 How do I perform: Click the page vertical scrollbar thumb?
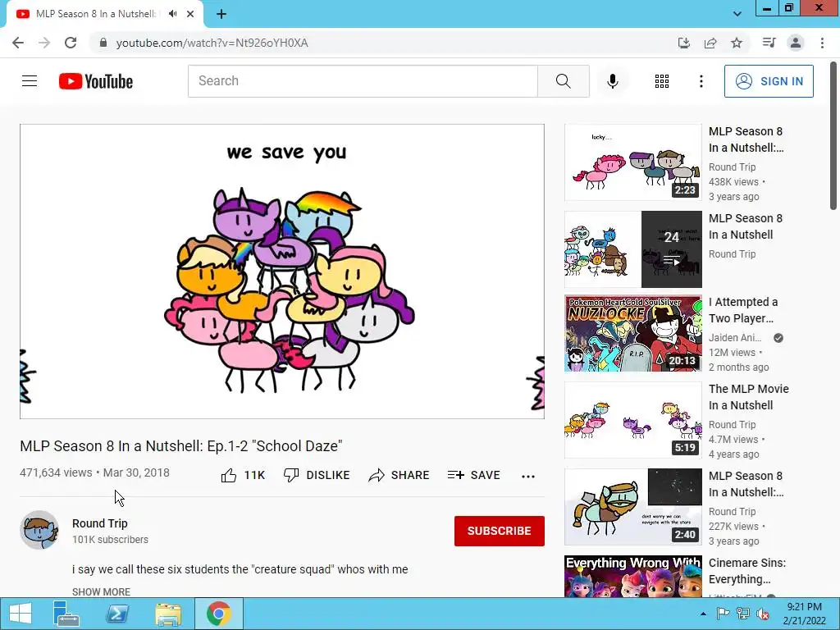tap(833, 137)
